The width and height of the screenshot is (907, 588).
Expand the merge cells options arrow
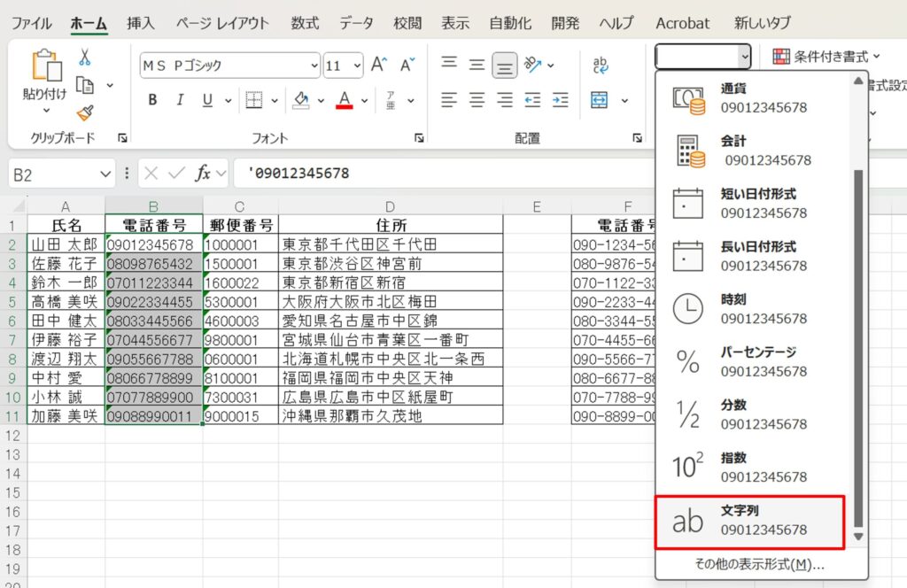(x=624, y=101)
